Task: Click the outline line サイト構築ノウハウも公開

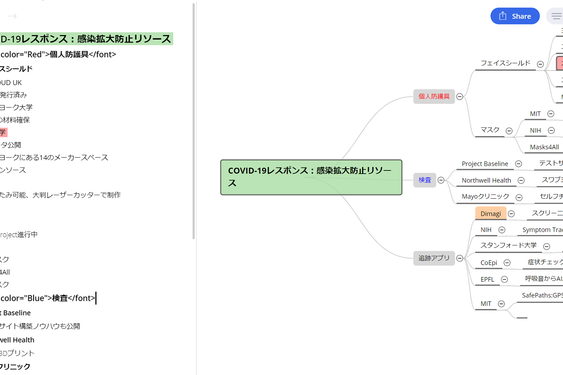Action: tap(40, 326)
